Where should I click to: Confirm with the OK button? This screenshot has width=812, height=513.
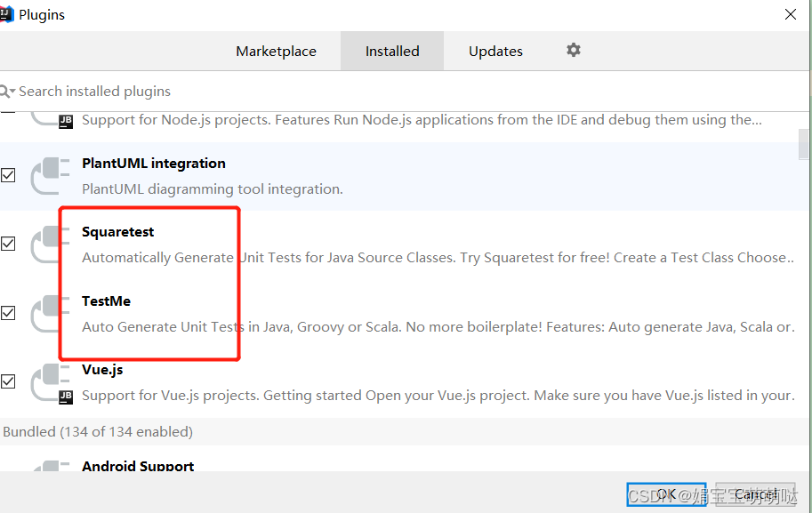click(x=666, y=494)
